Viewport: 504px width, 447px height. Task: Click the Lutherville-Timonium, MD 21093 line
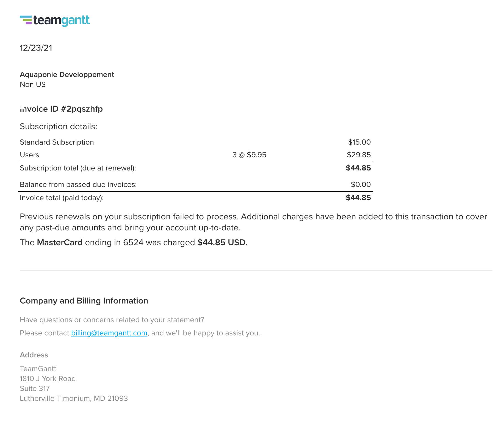coord(74,398)
